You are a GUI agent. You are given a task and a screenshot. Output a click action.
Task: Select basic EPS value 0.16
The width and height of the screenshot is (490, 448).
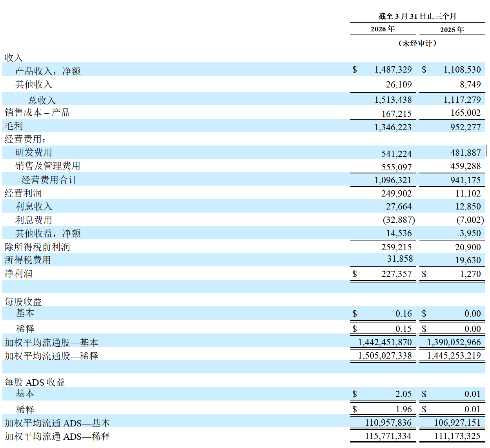[404, 314]
